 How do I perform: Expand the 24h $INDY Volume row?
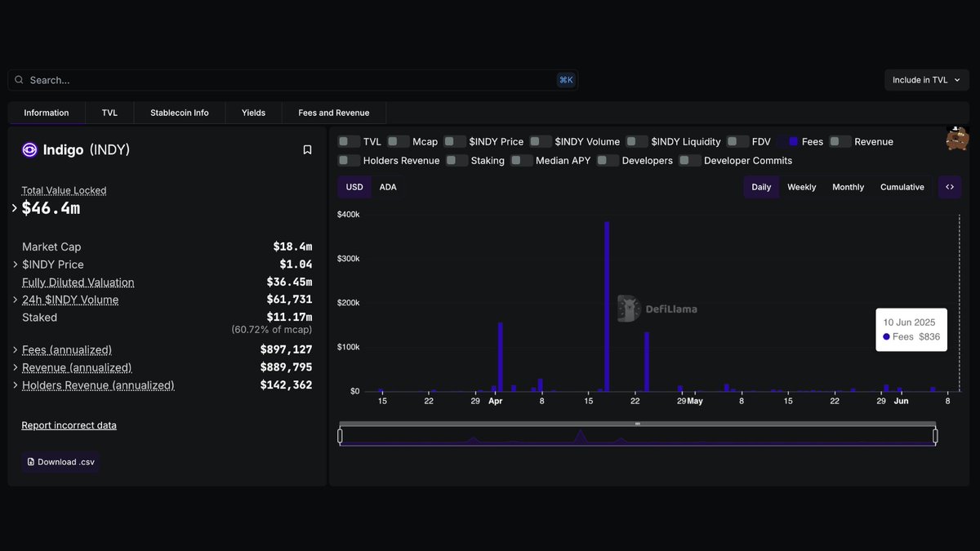click(x=16, y=300)
